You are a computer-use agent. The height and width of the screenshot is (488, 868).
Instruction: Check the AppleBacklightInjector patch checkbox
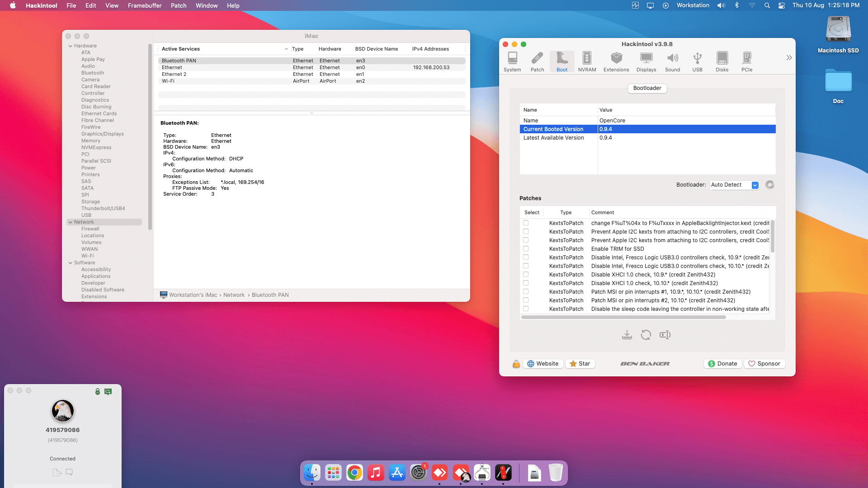click(x=526, y=223)
